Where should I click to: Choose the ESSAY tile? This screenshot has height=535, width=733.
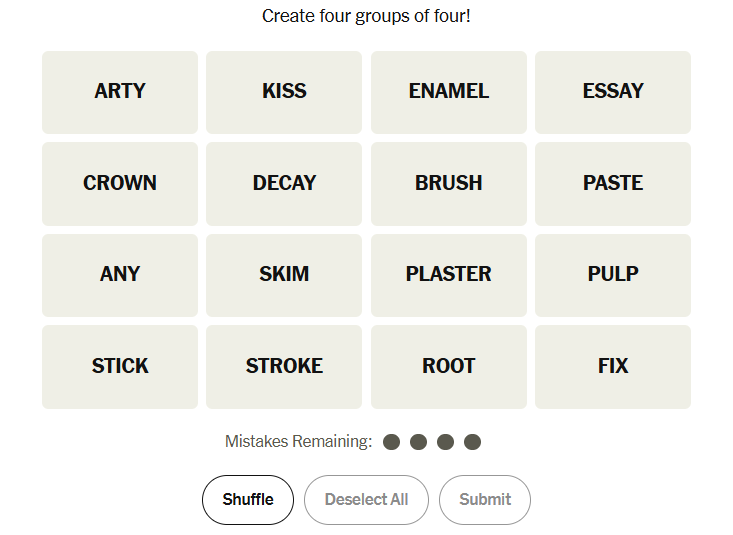pos(613,92)
